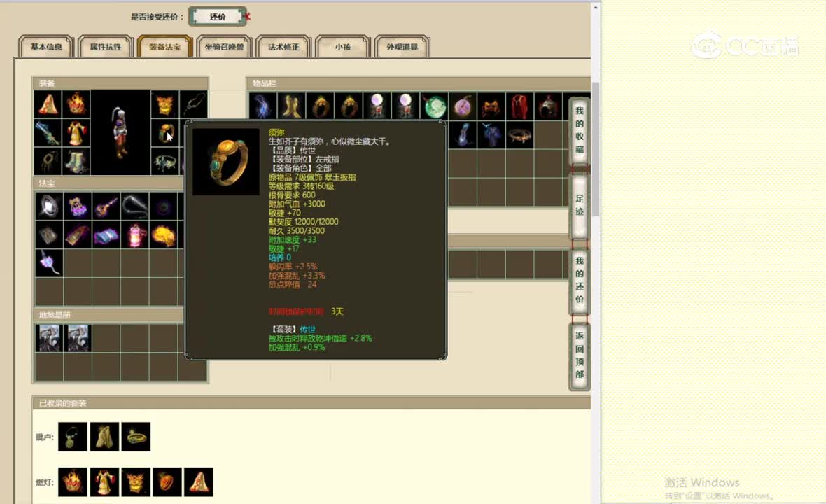The height and width of the screenshot is (504, 826).
Task: Select the flaming crown in the 装备 panel
Action: click(76, 104)
